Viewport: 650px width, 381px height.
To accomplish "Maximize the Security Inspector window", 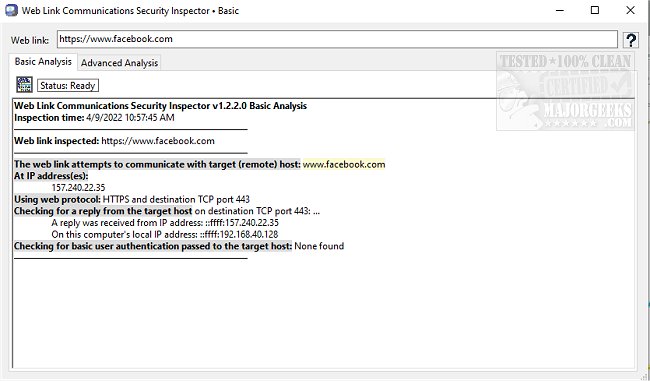I will click(595, 10).
